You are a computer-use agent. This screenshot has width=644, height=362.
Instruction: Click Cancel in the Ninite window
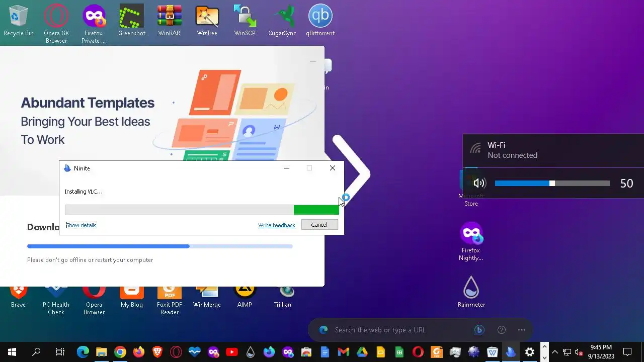(319, 225)
